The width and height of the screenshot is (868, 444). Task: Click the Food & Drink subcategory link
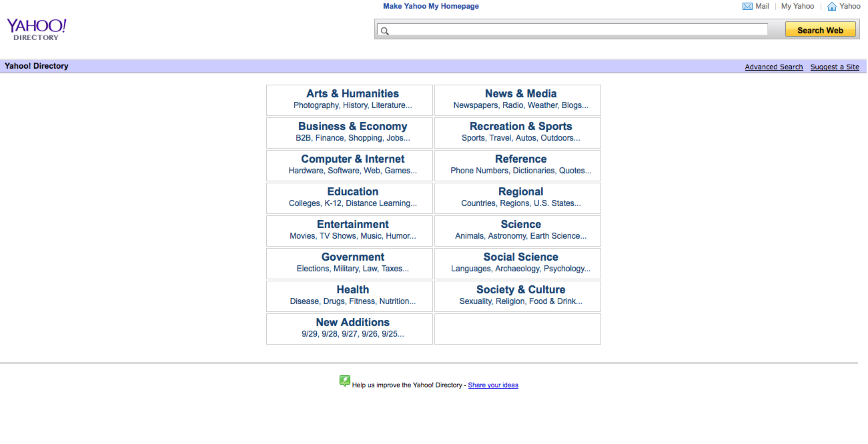pyautogui.click(x=553, y=301)
